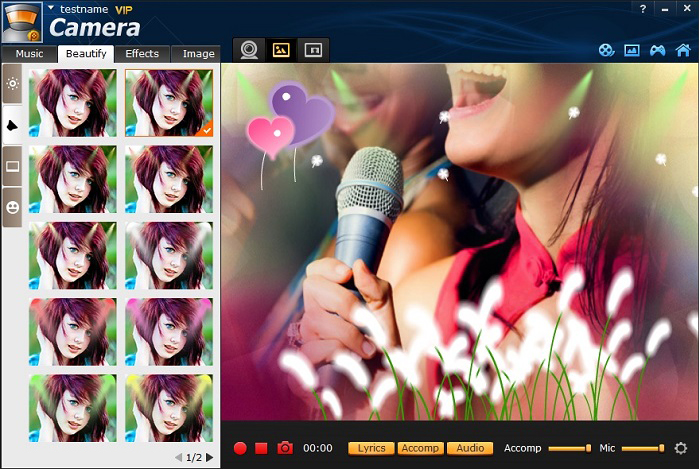Take a snapshot with the red camera icon

285,448
